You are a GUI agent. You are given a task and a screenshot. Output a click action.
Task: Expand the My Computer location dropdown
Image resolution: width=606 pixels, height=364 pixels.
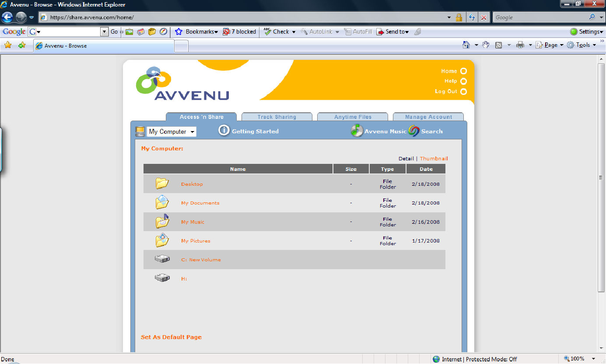172,132
